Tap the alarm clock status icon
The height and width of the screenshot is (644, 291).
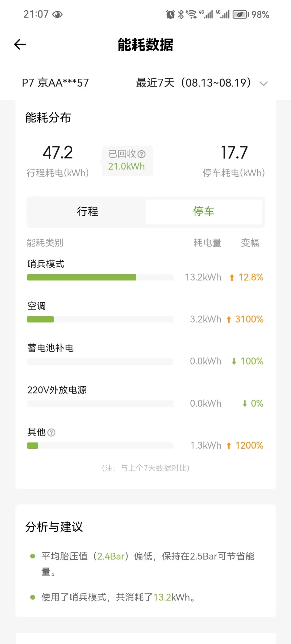click(x=170, y=15)
